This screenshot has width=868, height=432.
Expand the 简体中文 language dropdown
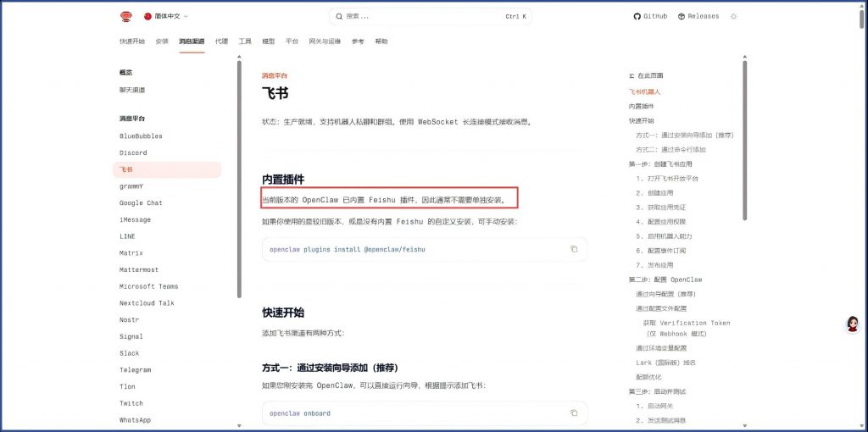click(x=166, y=16)
